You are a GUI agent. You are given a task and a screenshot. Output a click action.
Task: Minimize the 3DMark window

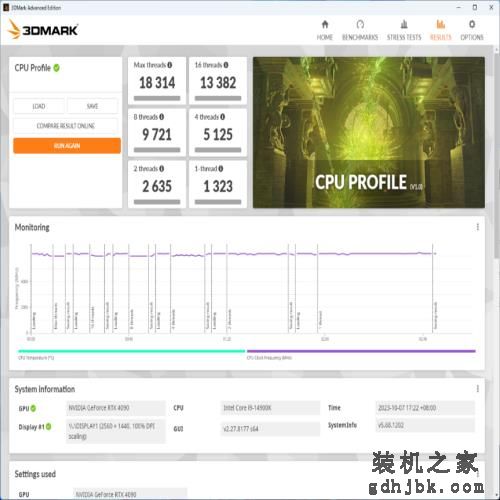(x=459, y=7)
